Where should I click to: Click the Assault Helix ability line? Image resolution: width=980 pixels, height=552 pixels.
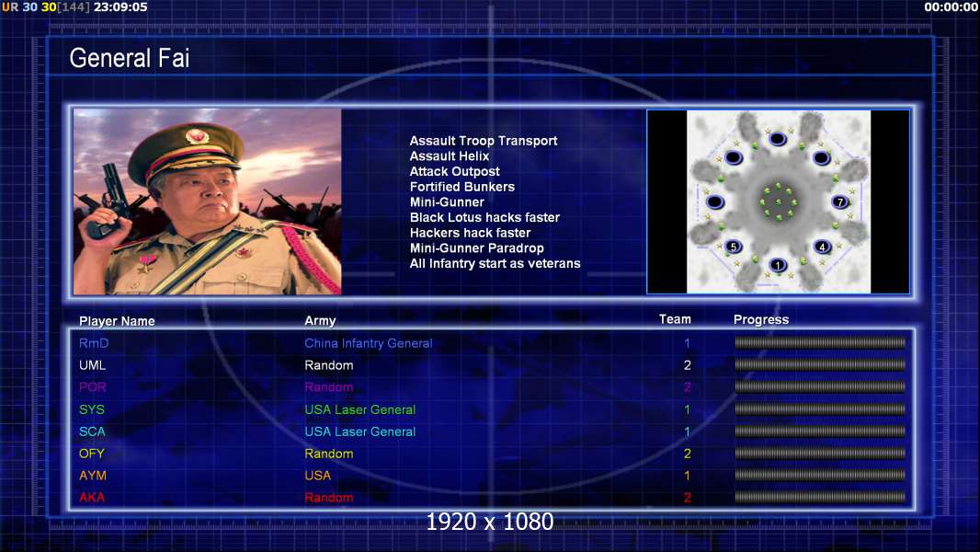[450, 156]
